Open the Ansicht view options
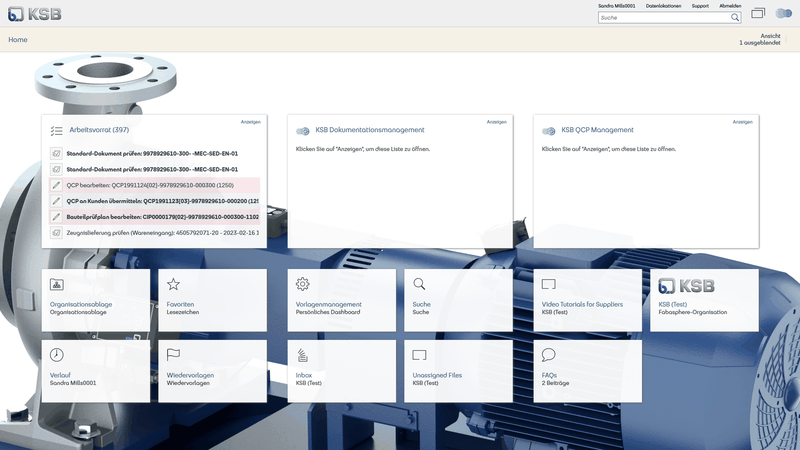Viewport: 800px width, 450px height. click(760, 39)
